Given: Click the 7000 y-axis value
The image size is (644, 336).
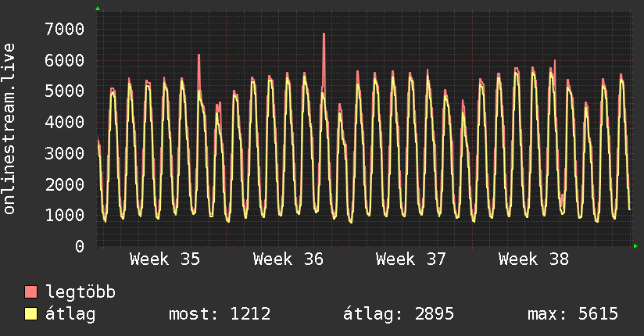Looking at the screenshot, I should 65,29.
